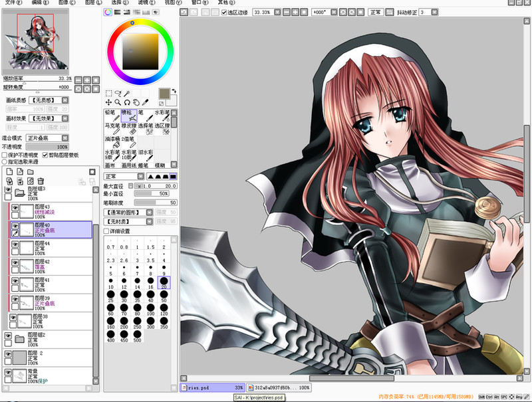Click the undo button in top toolbar

(184, 12)
